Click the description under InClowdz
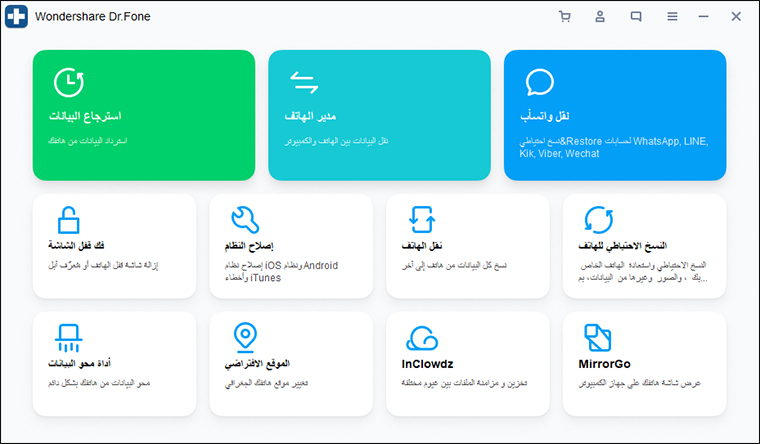 464,383
